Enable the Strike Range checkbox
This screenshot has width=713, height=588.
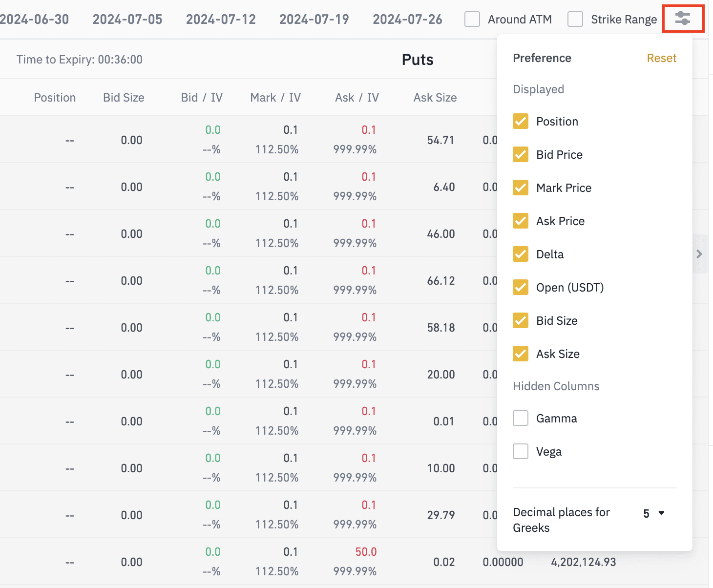pos(575,20)
